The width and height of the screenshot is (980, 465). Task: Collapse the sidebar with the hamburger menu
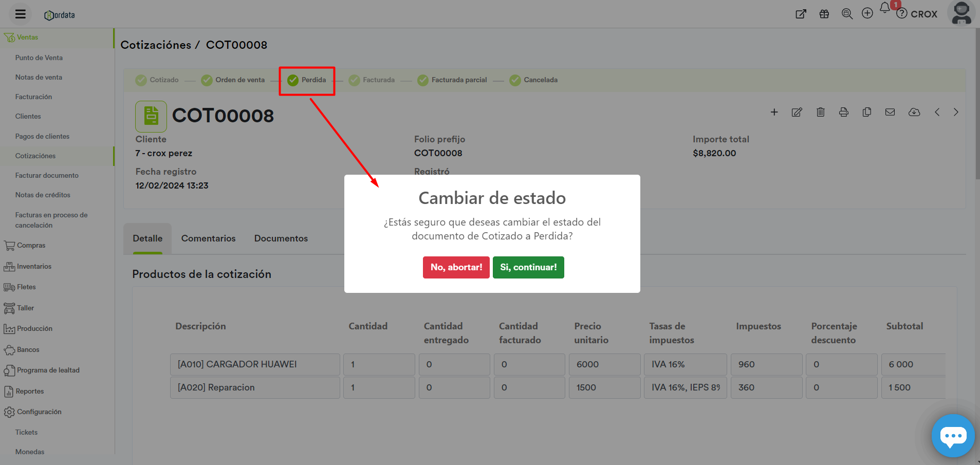pos(20,14)
